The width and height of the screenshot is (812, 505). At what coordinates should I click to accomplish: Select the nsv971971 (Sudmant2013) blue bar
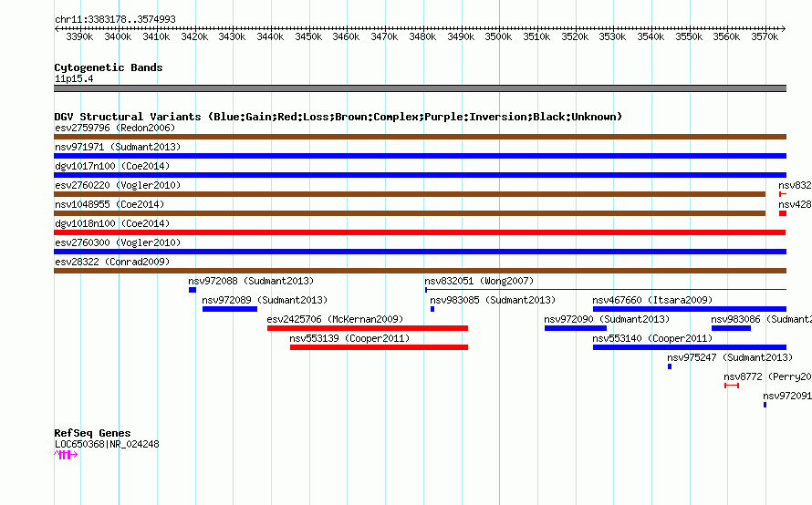(420, 156)
